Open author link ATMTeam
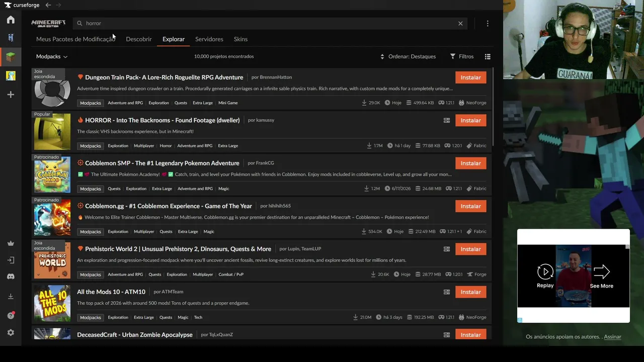644x362 pixels. coord(172,292)
